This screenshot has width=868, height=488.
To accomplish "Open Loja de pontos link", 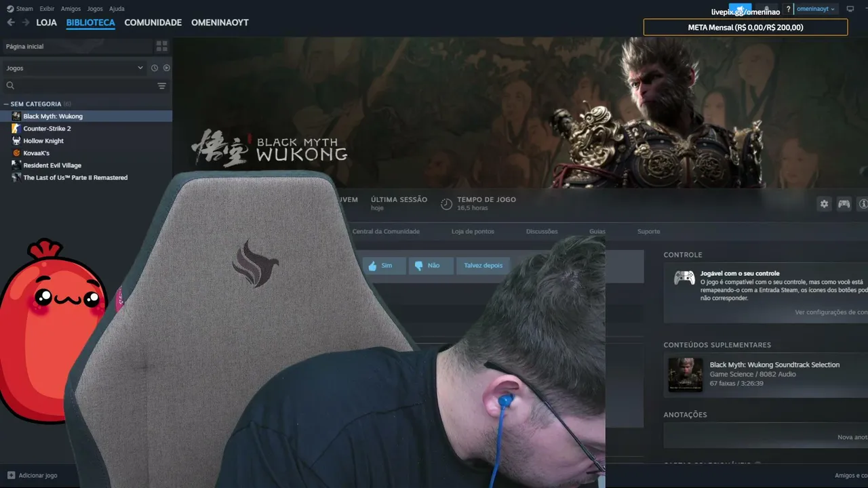I will coord(473,232).
